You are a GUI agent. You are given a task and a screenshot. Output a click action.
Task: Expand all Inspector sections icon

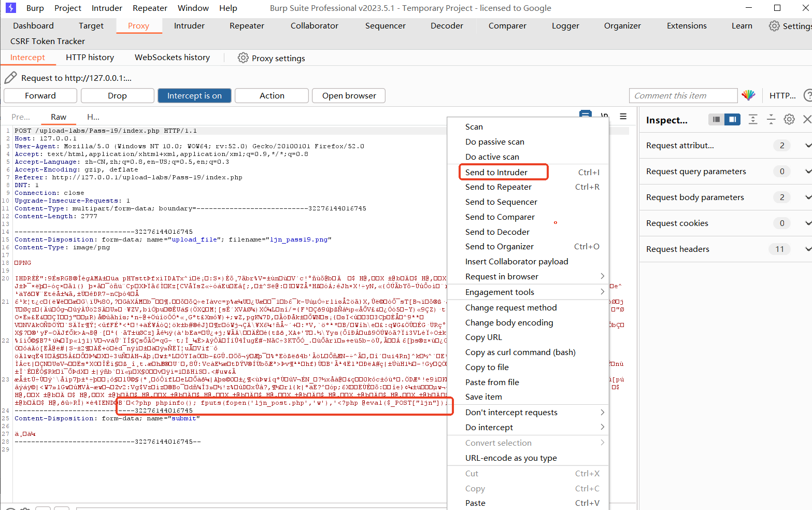[753, 119]
